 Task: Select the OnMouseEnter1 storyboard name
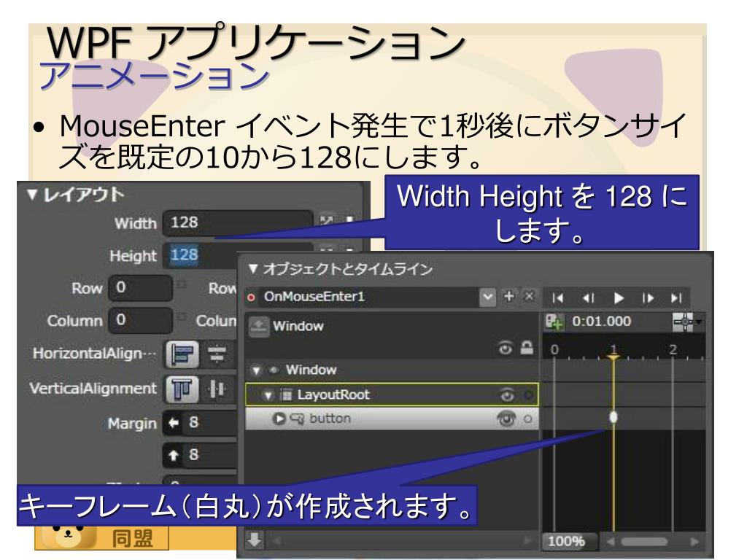click(x=314, y=297)
